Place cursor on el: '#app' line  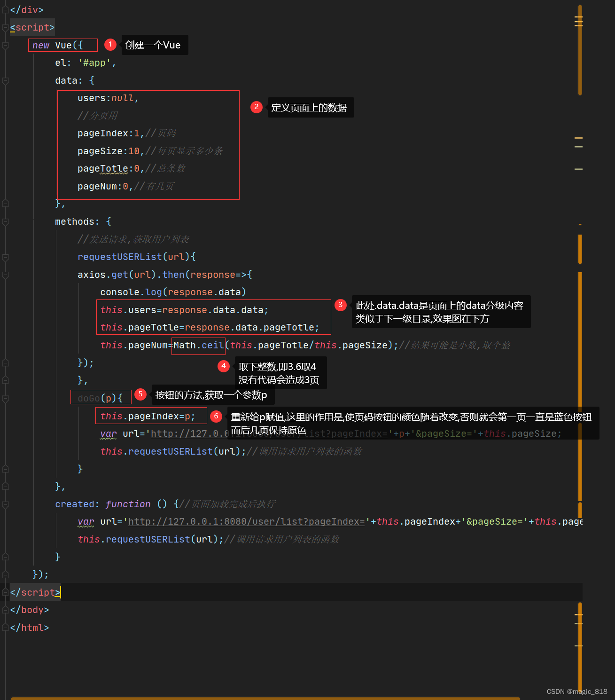click(x=86, y=63)
